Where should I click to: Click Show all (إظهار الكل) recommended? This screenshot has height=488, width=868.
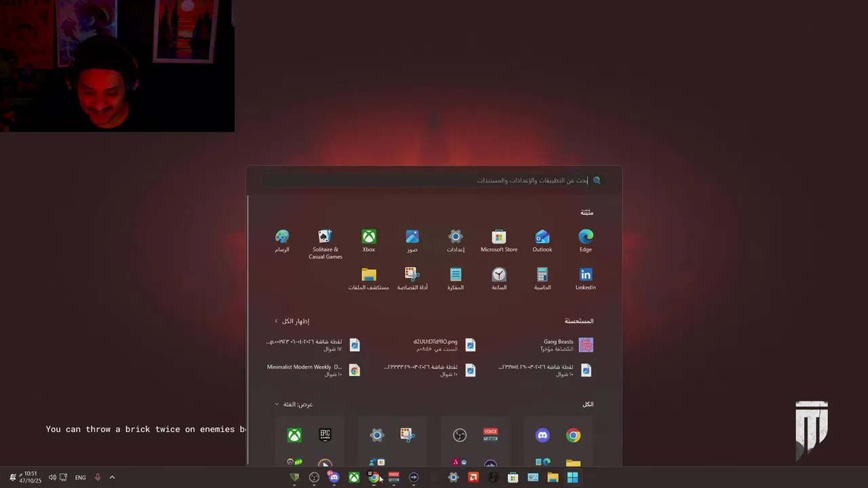point(292,321)
